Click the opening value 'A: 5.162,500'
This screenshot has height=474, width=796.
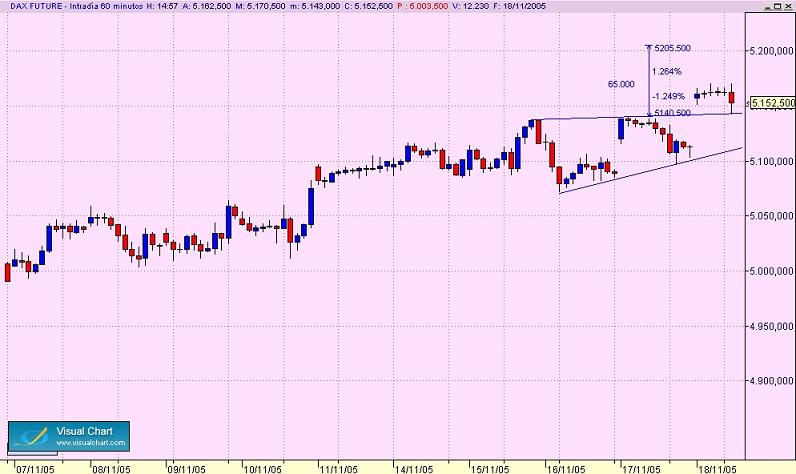(x=206, y=6)
